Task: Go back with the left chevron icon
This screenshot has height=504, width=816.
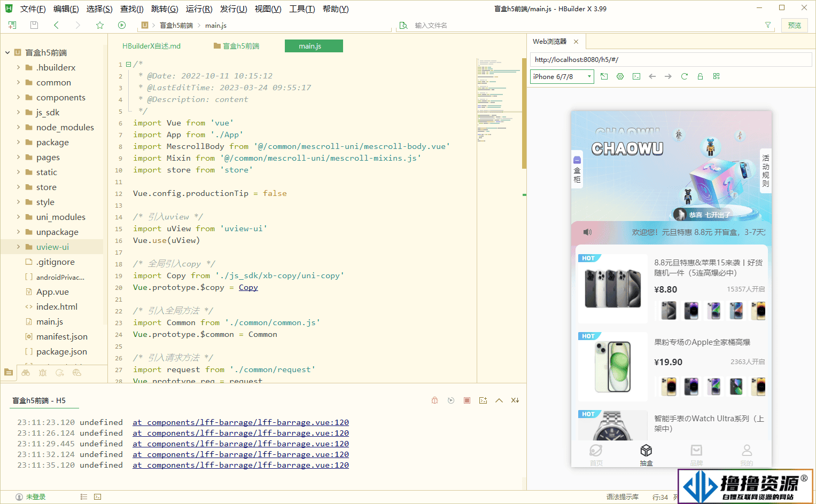Action: 56,25
